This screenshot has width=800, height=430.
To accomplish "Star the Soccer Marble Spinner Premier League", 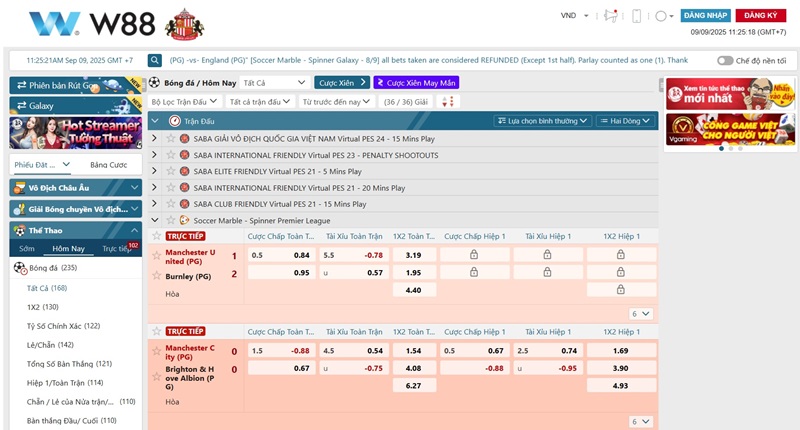I will point(170,220).
